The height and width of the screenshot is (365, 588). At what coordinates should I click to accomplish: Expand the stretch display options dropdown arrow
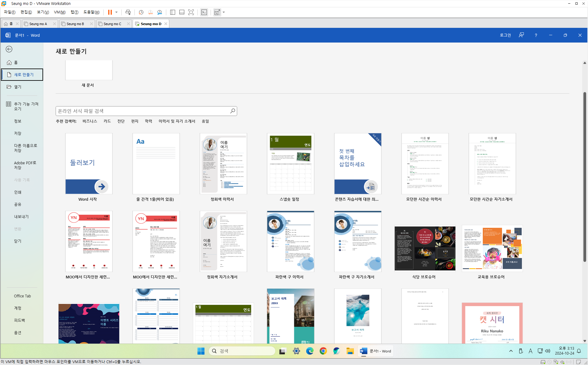click(x=224, y=12)
